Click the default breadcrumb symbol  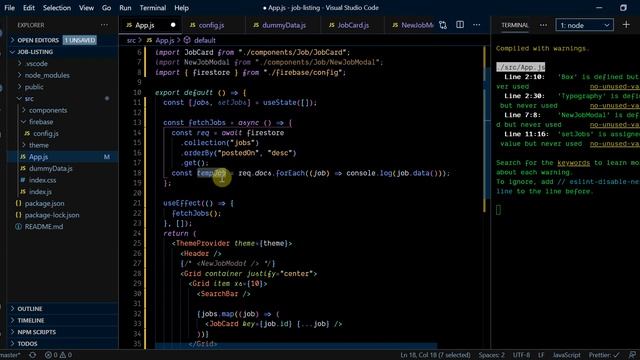pyautogui.click(x=200, y=40)
